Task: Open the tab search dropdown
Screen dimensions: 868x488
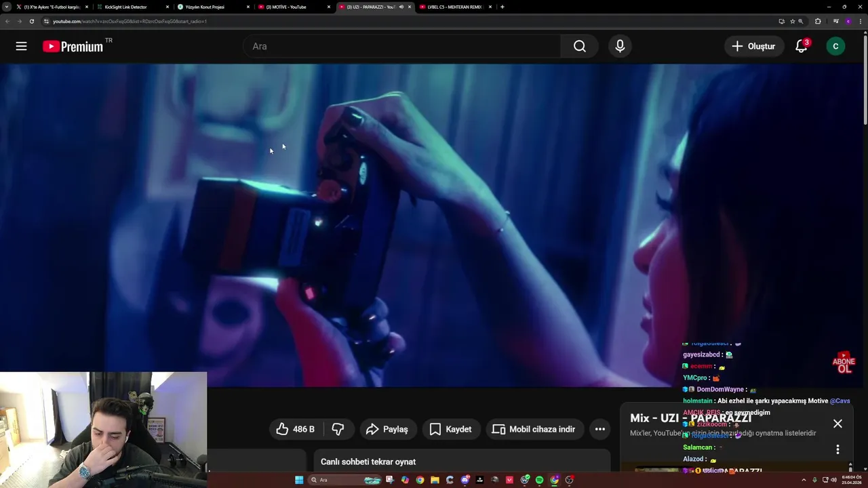Action: click(7, 7)
